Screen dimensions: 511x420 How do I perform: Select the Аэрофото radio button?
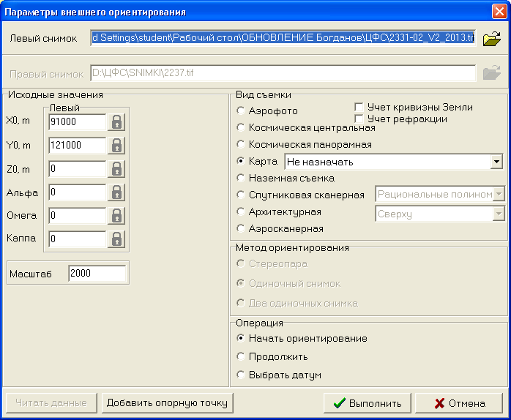coord(241,110)
